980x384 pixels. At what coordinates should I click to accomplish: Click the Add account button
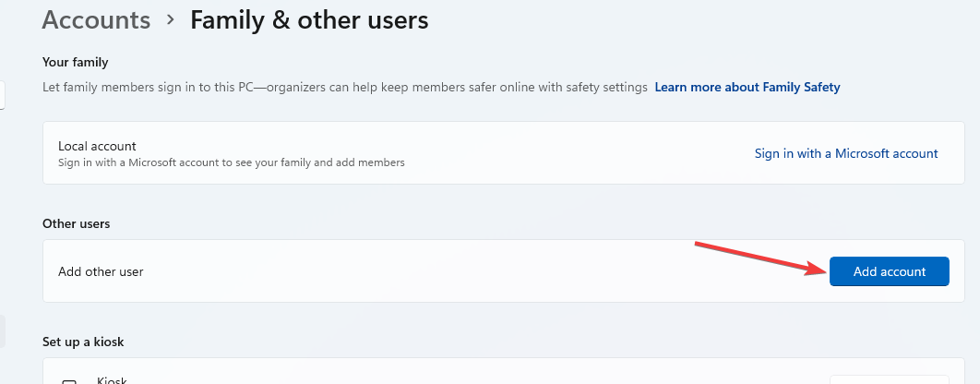tap(889, 271)
